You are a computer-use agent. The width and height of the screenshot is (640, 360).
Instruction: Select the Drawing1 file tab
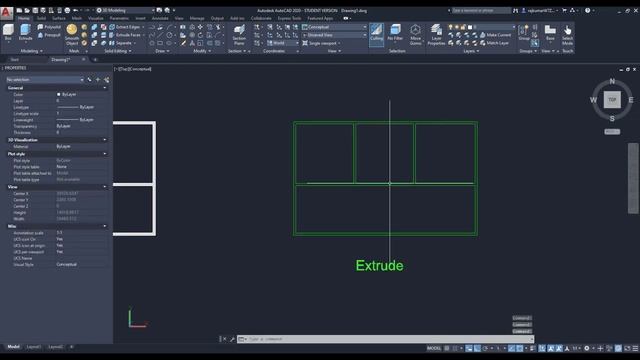click(61, 60)
